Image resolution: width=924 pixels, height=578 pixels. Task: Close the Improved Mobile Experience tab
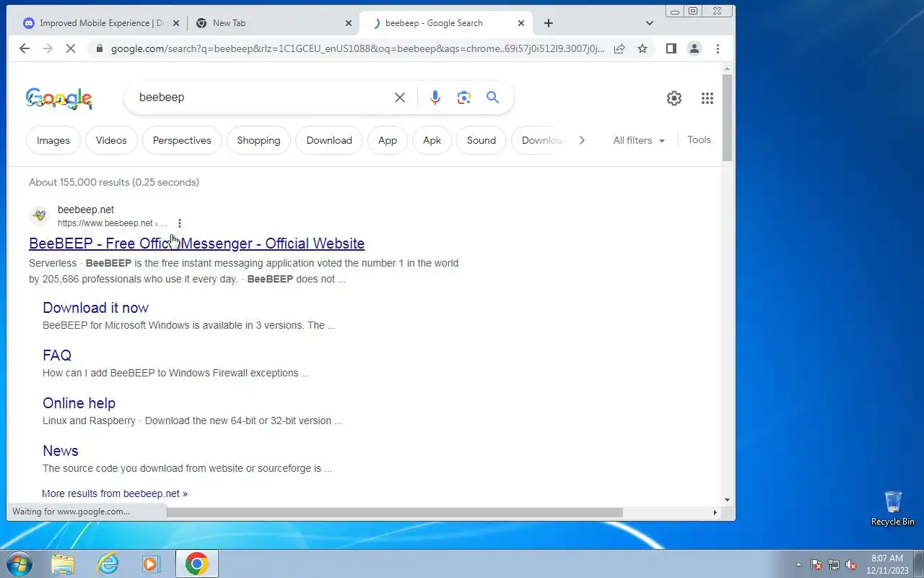176,23
